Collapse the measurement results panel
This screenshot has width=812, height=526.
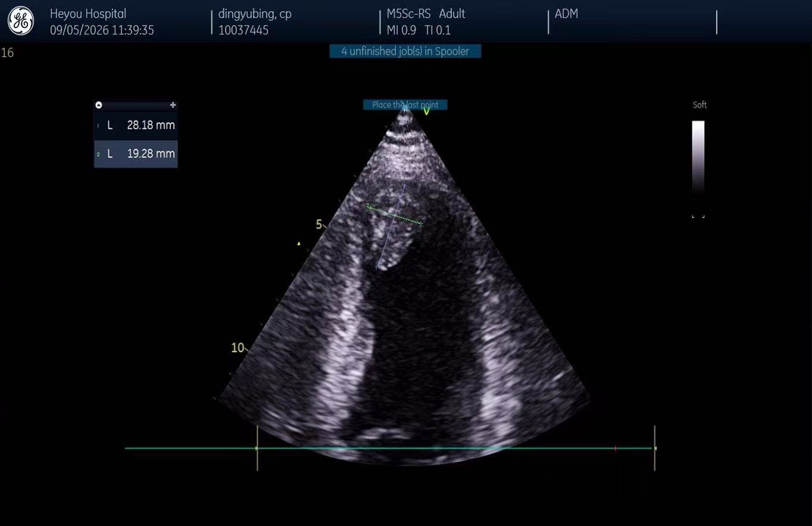pos(99,105)
